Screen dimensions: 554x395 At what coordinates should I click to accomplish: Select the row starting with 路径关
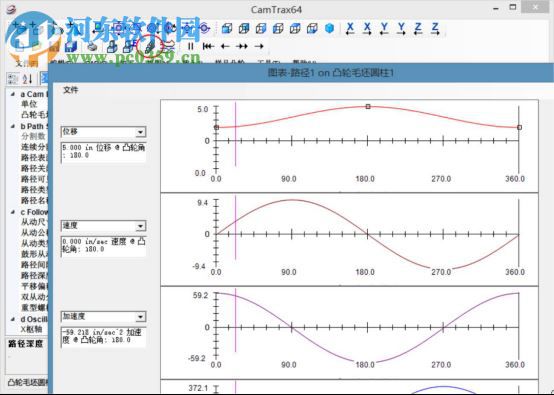(34, 168)
